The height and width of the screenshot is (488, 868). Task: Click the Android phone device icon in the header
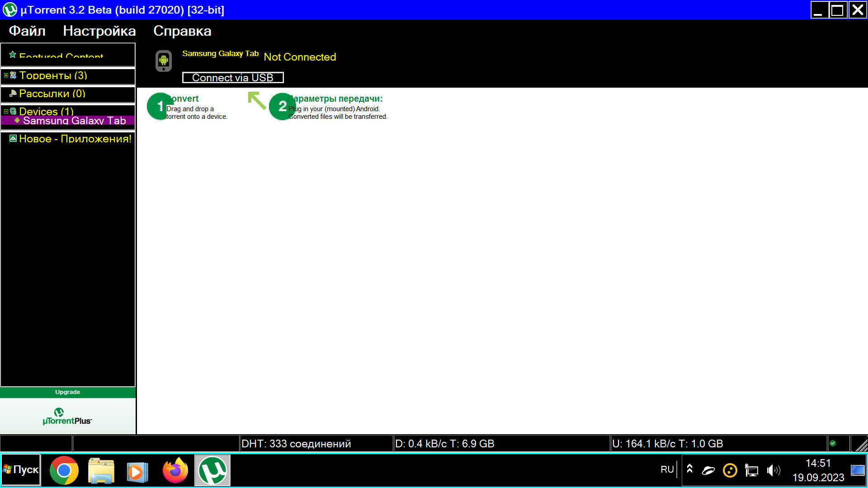click(164, 61)
